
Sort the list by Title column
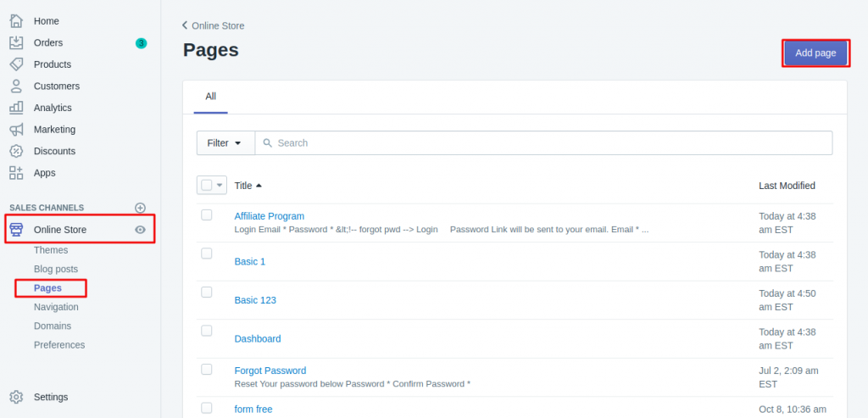tap(248, 186)
